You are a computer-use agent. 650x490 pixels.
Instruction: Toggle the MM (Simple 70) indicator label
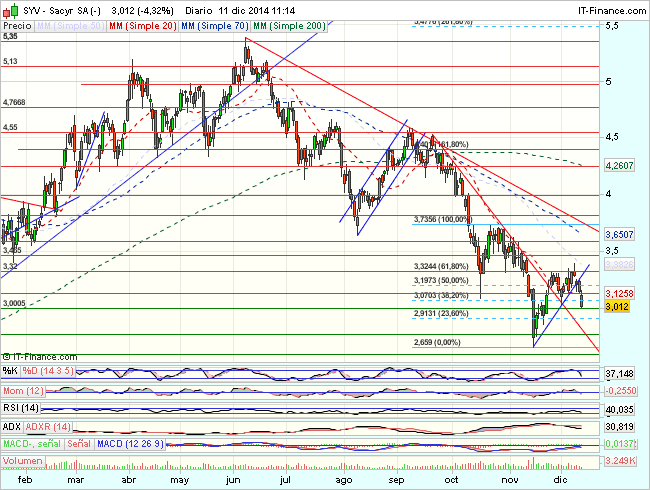(215, 26)
